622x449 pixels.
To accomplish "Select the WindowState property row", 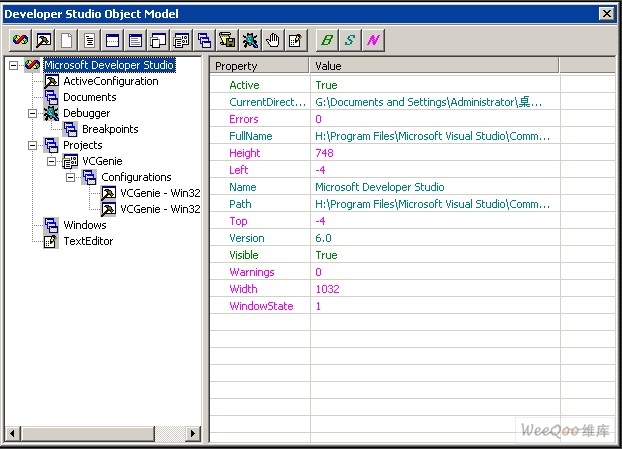I will tap(261, 306).
